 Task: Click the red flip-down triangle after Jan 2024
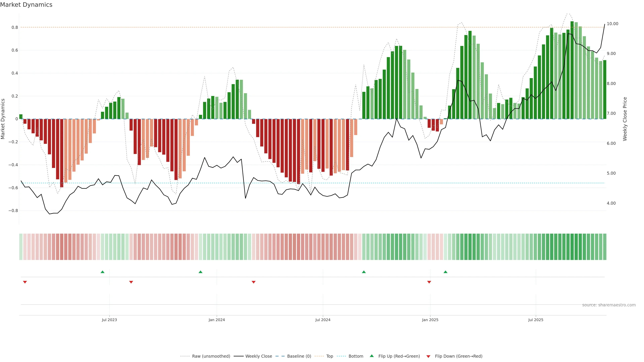coord(254,282)
